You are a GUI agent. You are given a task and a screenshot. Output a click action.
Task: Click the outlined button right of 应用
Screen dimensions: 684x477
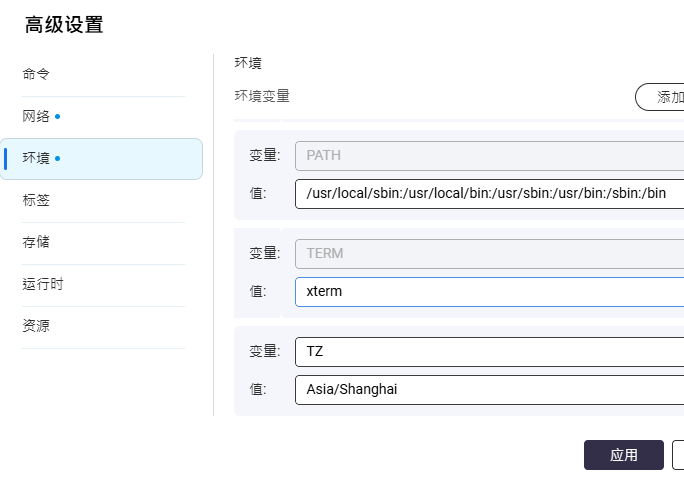coord(678,455)
